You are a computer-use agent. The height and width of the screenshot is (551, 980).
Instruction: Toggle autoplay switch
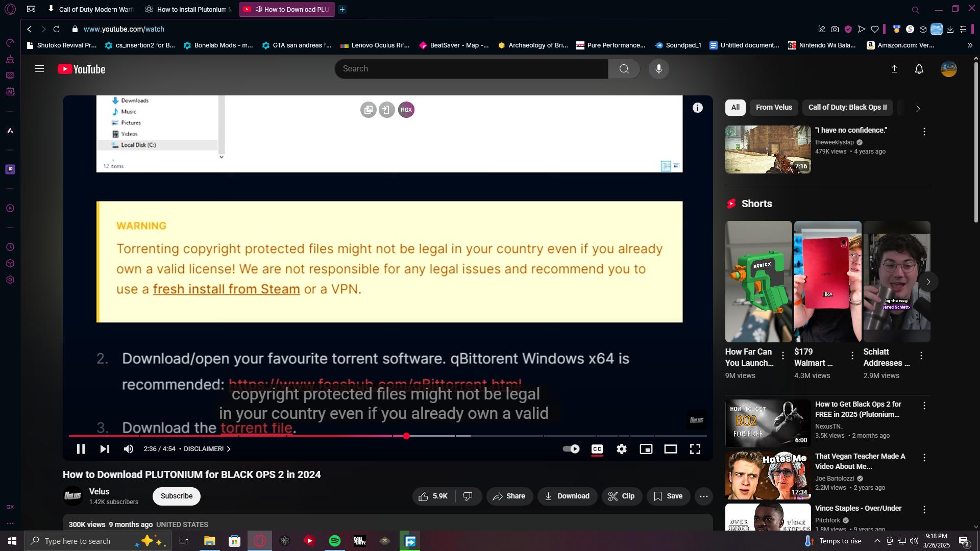click(571, 449)
